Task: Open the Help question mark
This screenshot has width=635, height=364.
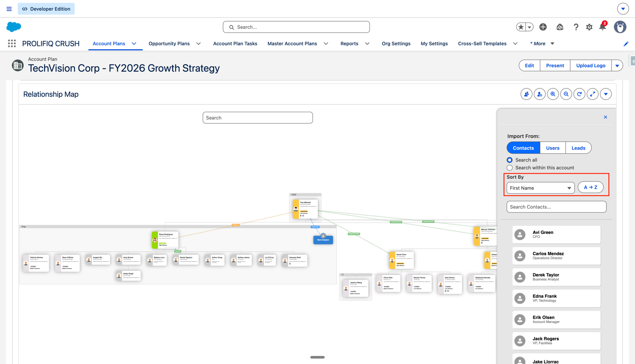Action: point(576,27)
